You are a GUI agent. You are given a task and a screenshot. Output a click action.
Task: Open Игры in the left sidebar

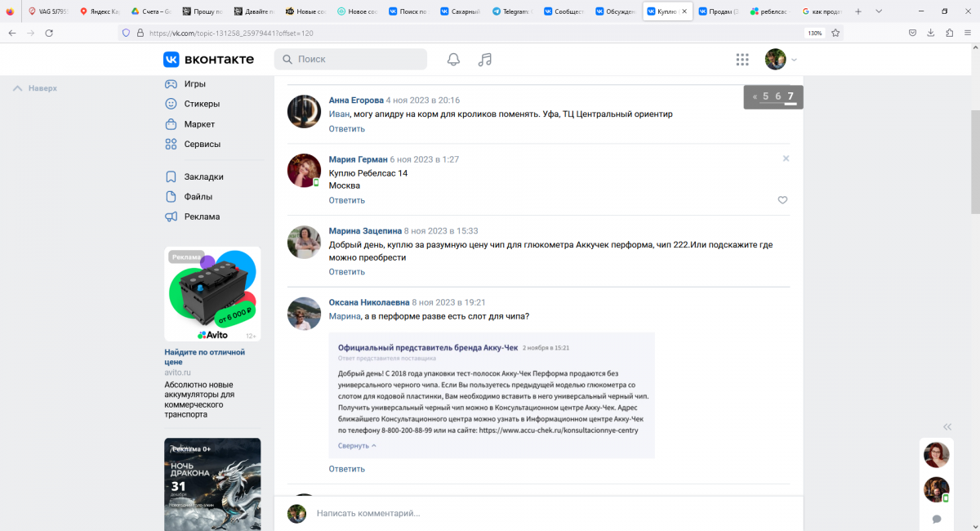click(194, 84)
